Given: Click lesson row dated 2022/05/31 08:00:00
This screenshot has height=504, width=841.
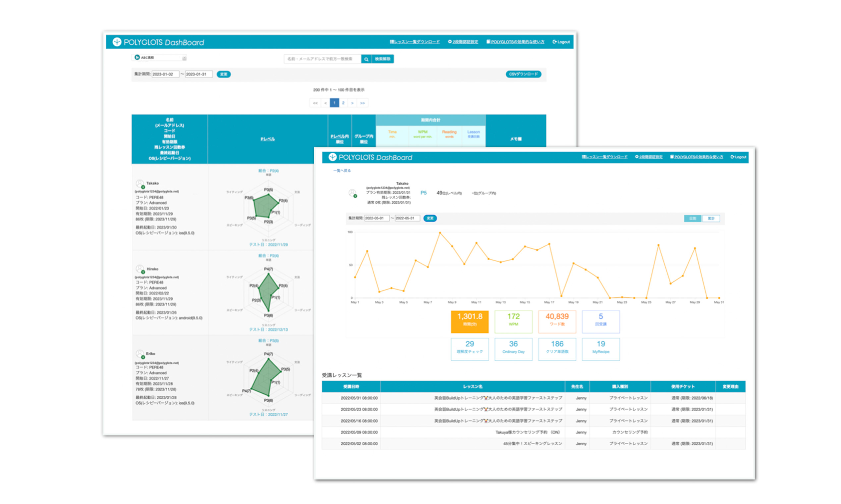Looking at the screenshot, I should (534, 398).
